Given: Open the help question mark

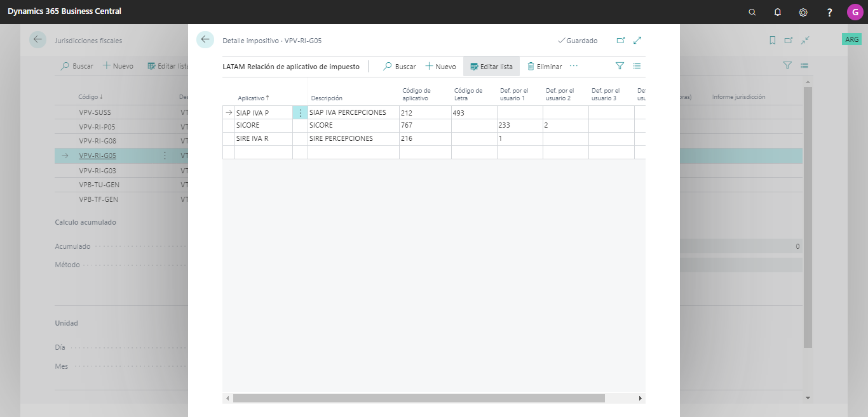Looking at the screenshot, I should 829,12.
